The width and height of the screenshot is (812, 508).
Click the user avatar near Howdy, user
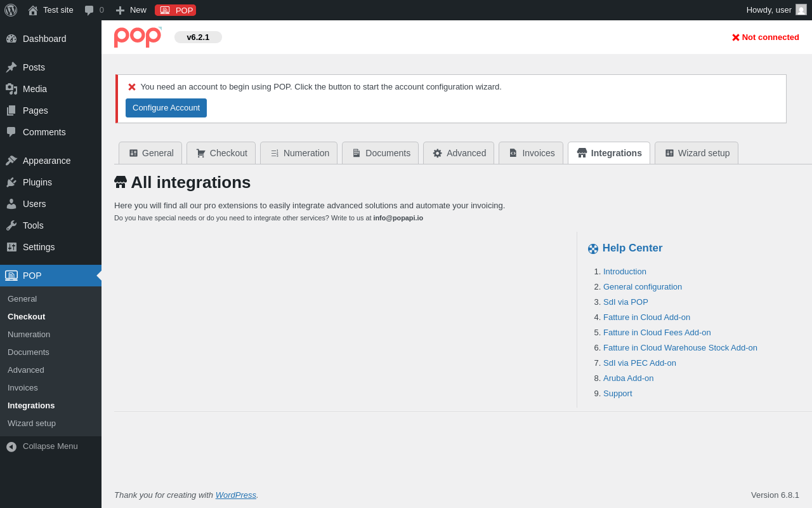(x=801, y=10)
